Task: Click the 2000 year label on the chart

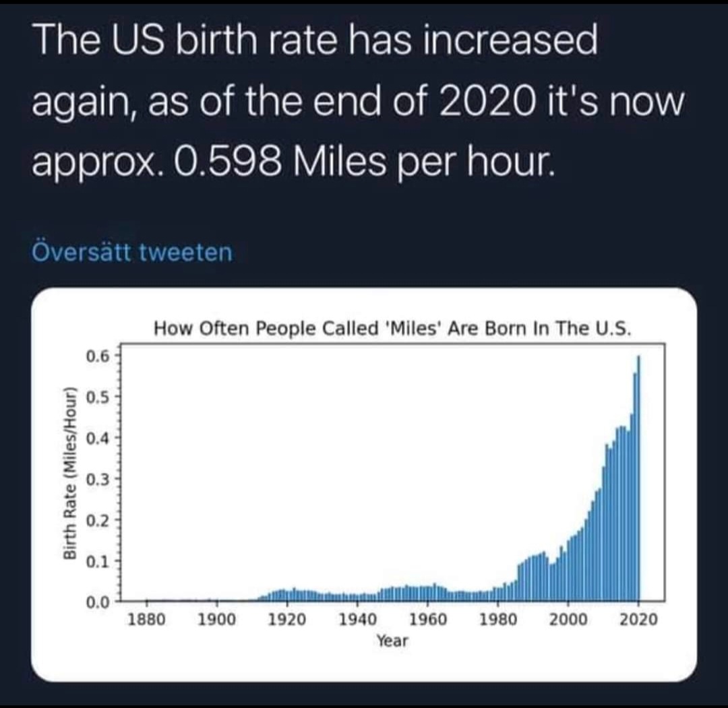Action: click(x=568, y=620)
